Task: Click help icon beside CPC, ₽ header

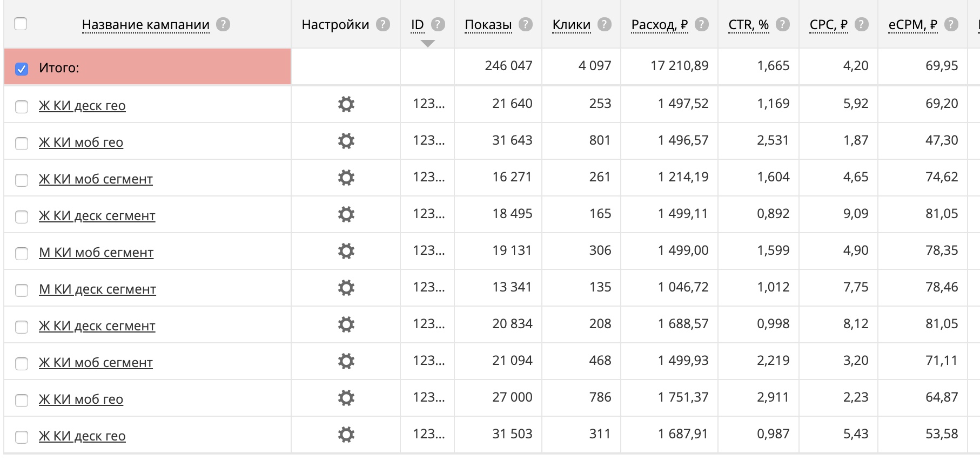Action: pos(862,25)
